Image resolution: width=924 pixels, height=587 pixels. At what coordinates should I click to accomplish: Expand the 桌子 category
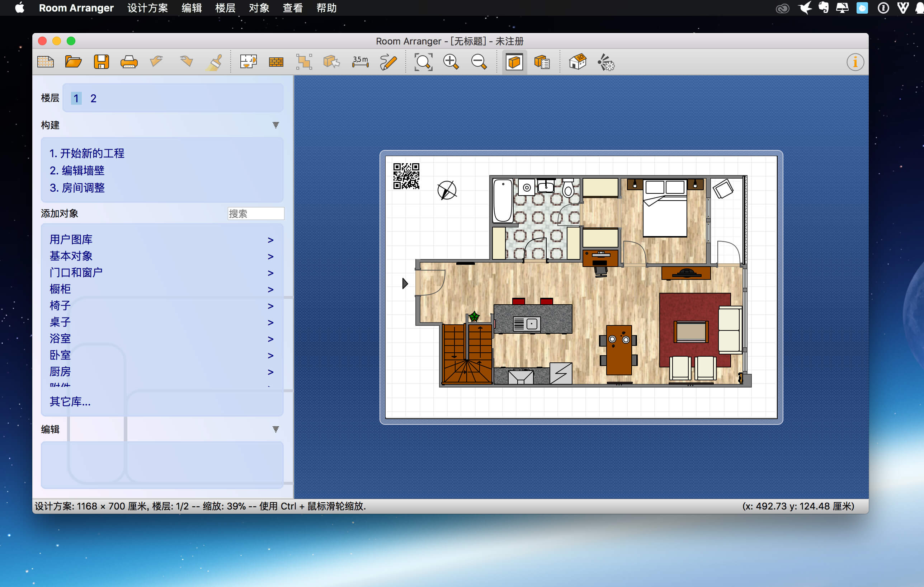161,322
